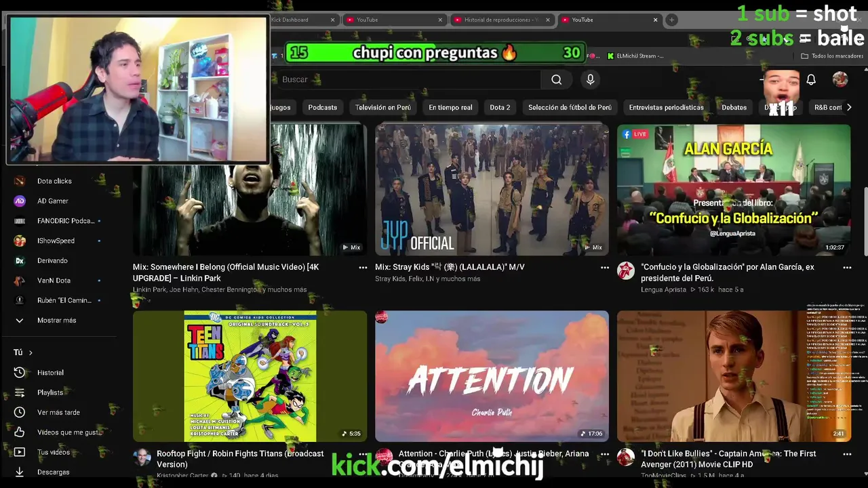Open the notifications bell
The width and height of the screenshot is (868, 488).
coord(810,79)
